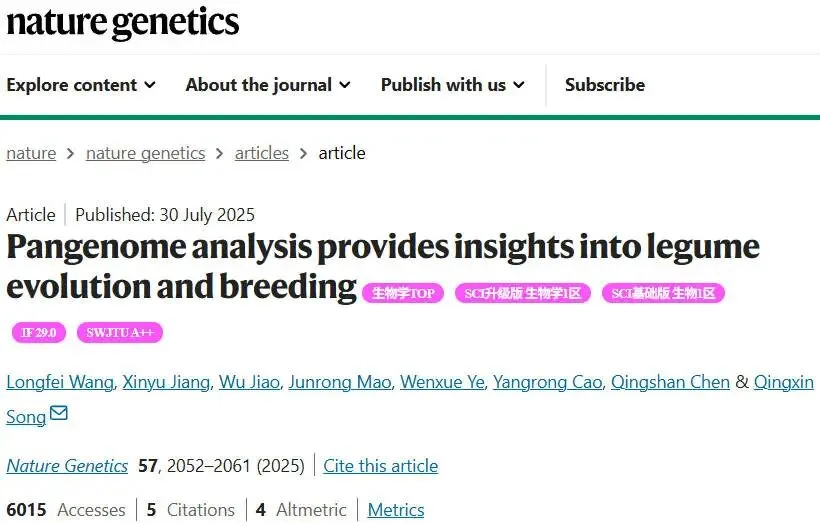Open the Metrics link
The width and height of the screenshot is (820, 523).
click(x=396, y=510)
